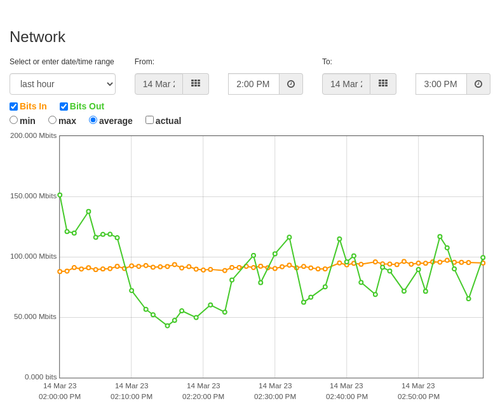
Task: Click the '02:20:00 PM' time axis label
Action: click(203, 397)
